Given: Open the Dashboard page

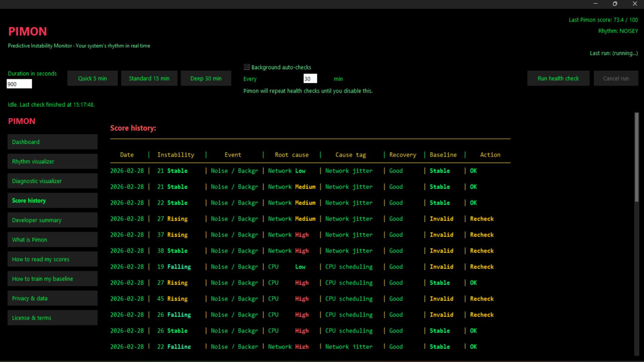Looking at the screenshot, I should [52, 142].
